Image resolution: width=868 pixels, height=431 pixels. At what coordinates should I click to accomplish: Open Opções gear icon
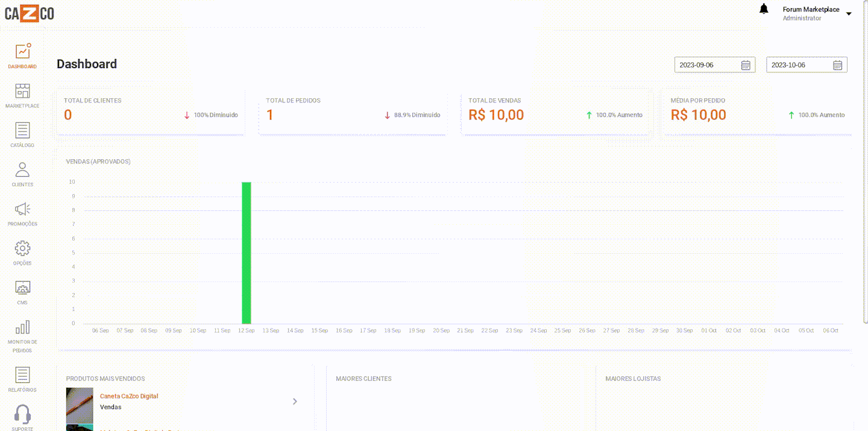pos(22,248)
